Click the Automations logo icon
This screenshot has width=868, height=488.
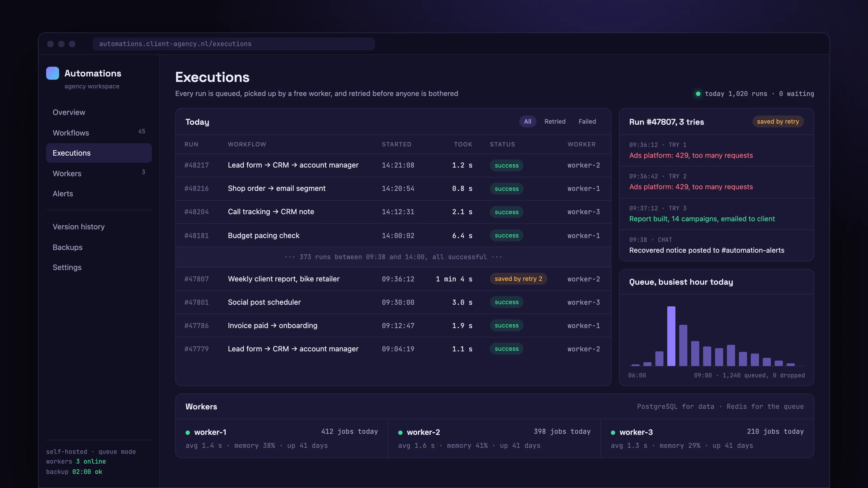(x=52, y=73)
